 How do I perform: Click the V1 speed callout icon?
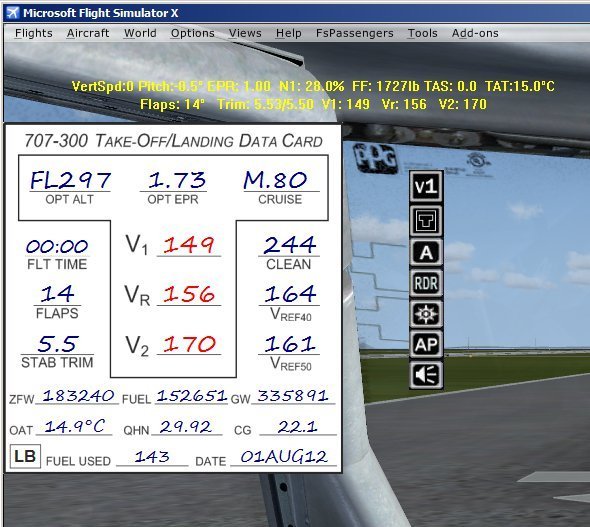[426, 186]
